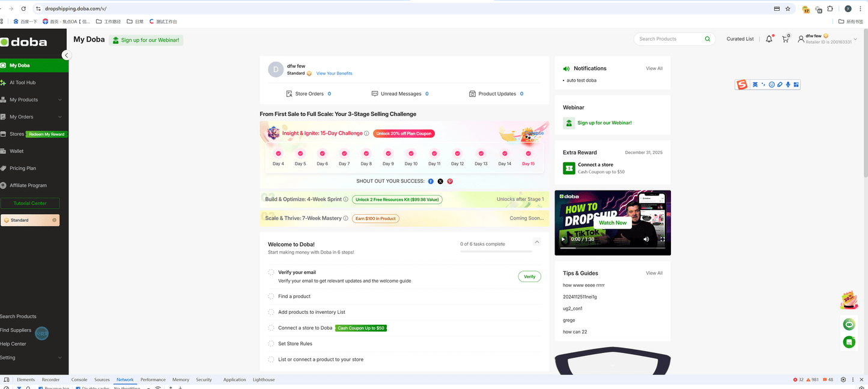Check the Set Store Rules task circle
This screenshot has height=389, width=868.
(x=271, y=344)
